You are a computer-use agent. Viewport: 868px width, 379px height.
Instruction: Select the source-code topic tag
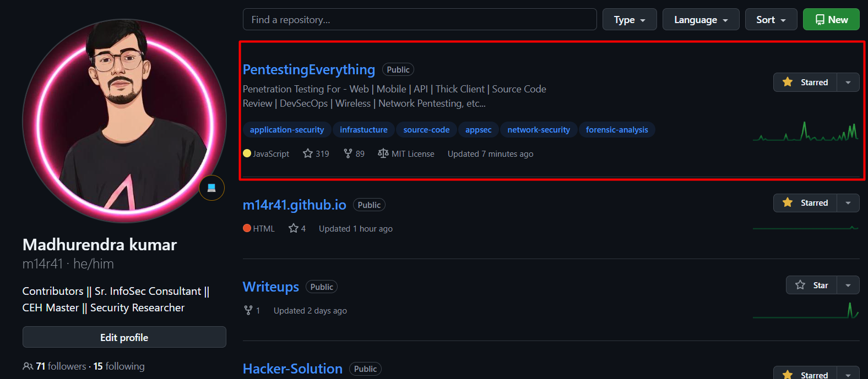(426, 130)
